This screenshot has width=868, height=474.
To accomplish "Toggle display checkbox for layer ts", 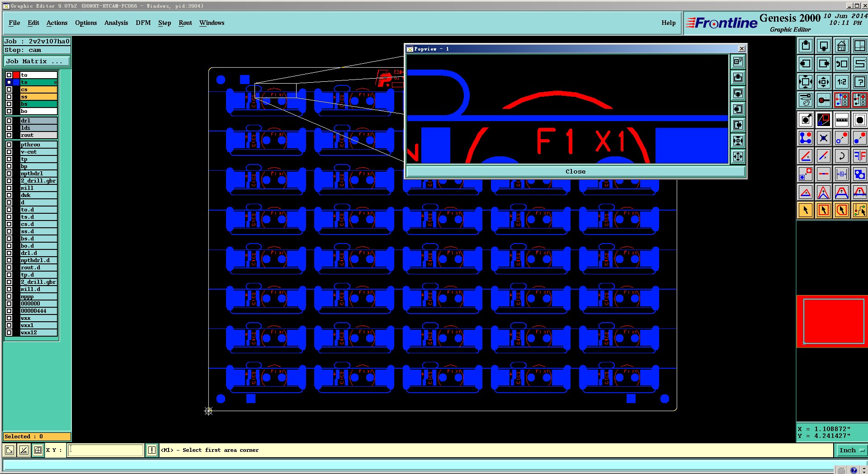I will (9, 82).
